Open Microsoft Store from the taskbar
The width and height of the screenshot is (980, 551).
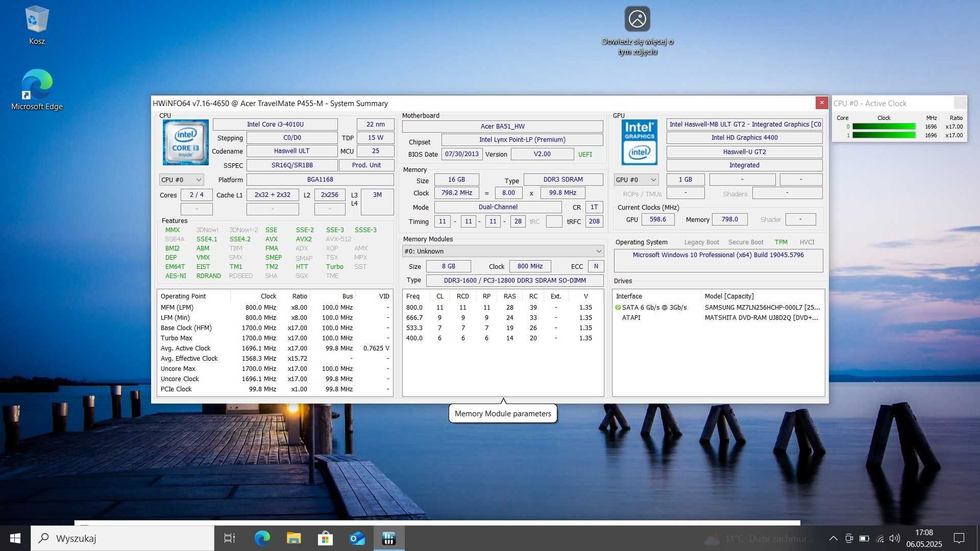pyautogui.click(x=325, y=538)
